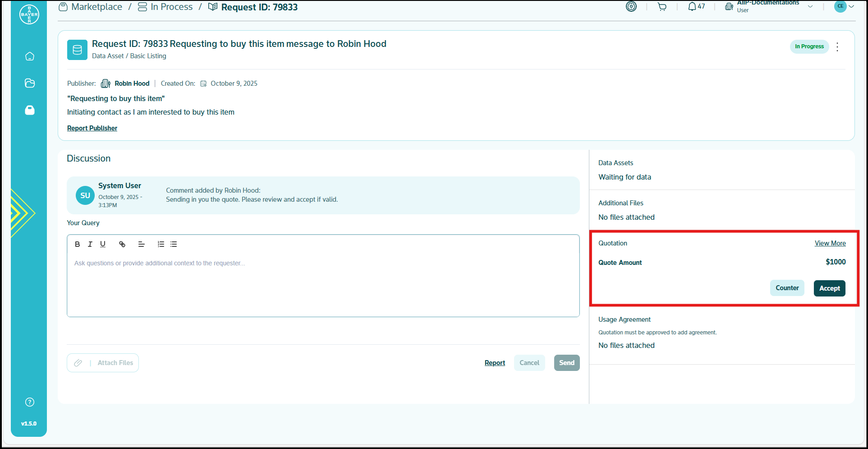The width and height of the screenshot is (868, 449).
Task: Toggle bold formatting in editor
Action: 77,244
